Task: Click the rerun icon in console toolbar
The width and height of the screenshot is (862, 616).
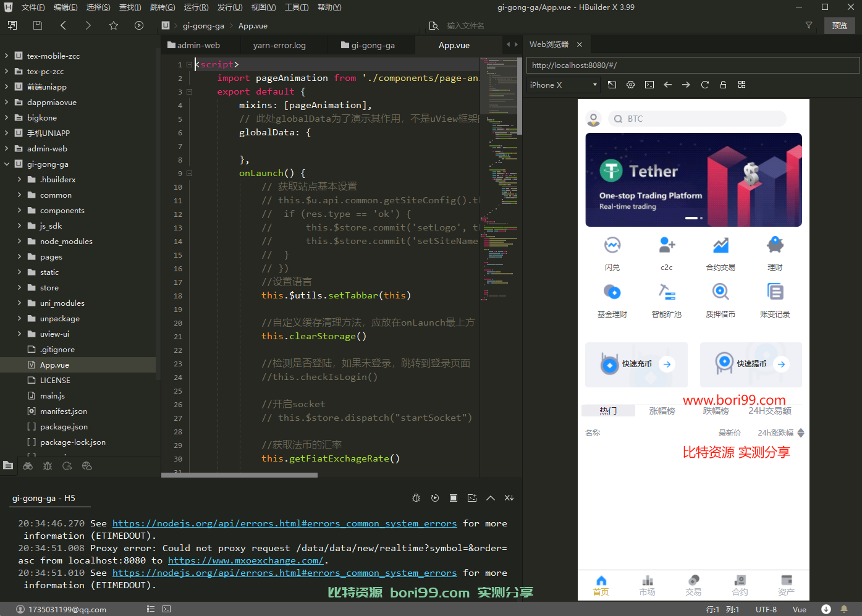Action: pyautogui.click(x=435, y=498)
